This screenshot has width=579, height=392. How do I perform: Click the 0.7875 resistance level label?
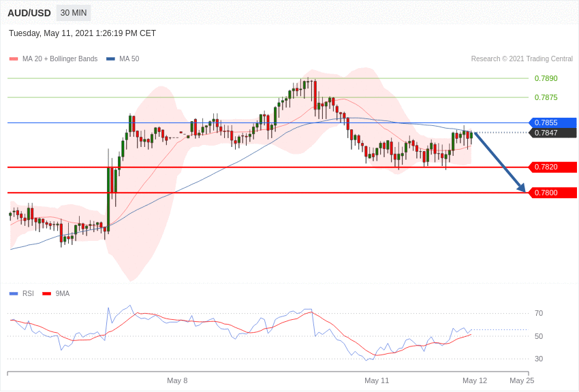click(546, 97)
